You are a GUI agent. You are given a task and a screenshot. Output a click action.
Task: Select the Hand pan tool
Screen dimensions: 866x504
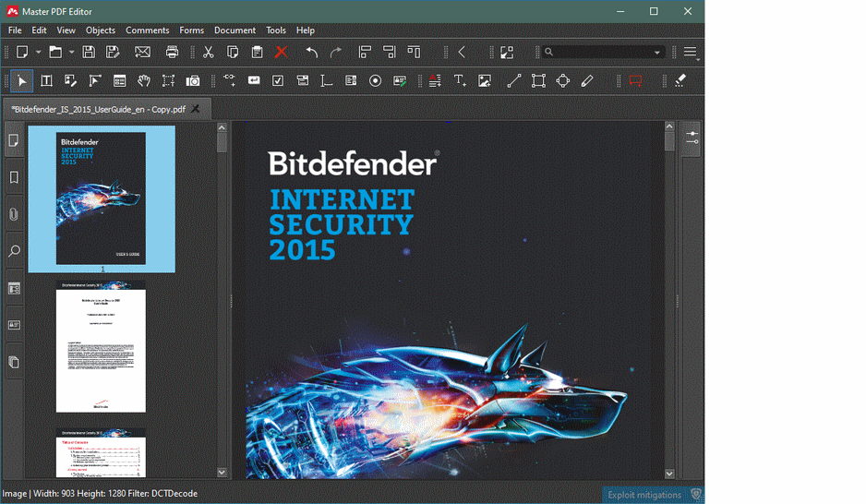click(x=144, y=81)
